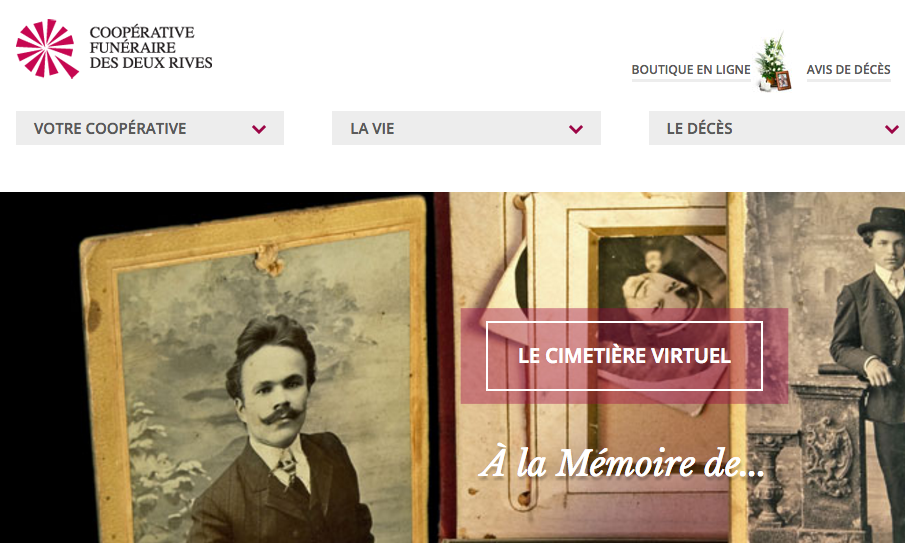Click the À la Mémoire de... heading
Viewport: 905px width, 543px height.
click(x=622, y=463)
